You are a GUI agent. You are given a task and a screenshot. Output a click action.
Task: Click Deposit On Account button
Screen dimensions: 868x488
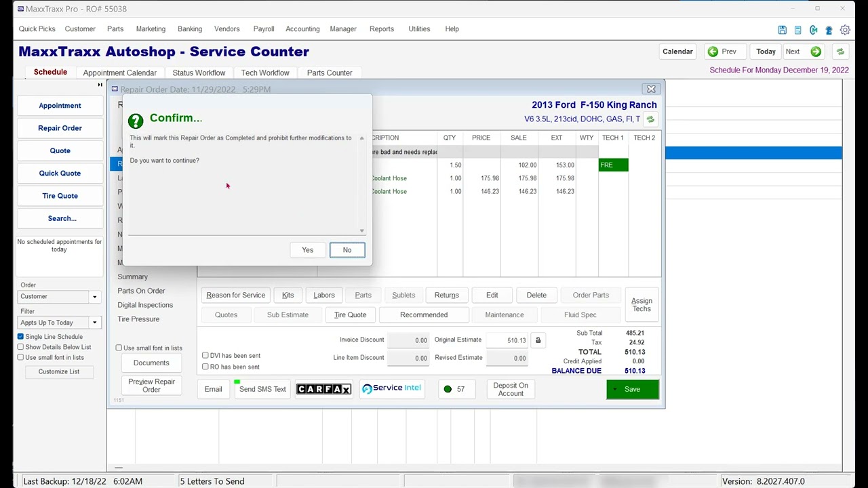(x=511, y=389)
